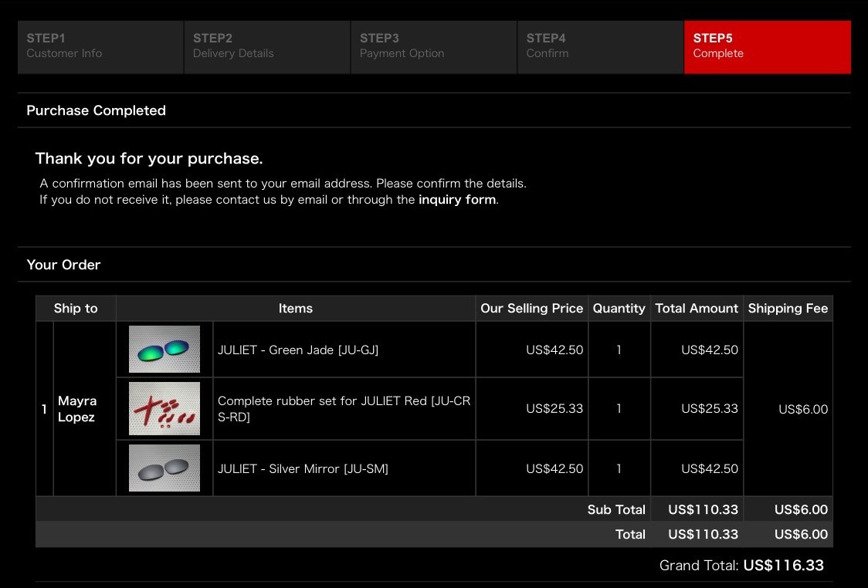Viewport: 868px width, 588px height.
Task: Click the Grand Total US$116.33 amount
Action: (783, 566)
